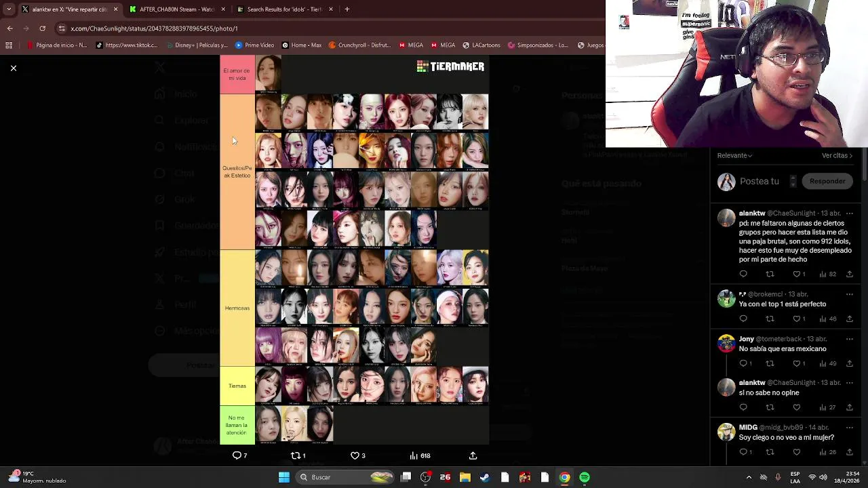Click the repost icon under the photo
The height and width of the screenshot is (488, 868).
[x=295, y=455]
